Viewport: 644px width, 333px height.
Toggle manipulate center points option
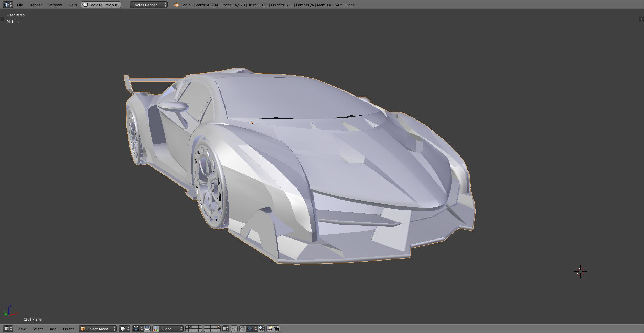tap(147, 329)
